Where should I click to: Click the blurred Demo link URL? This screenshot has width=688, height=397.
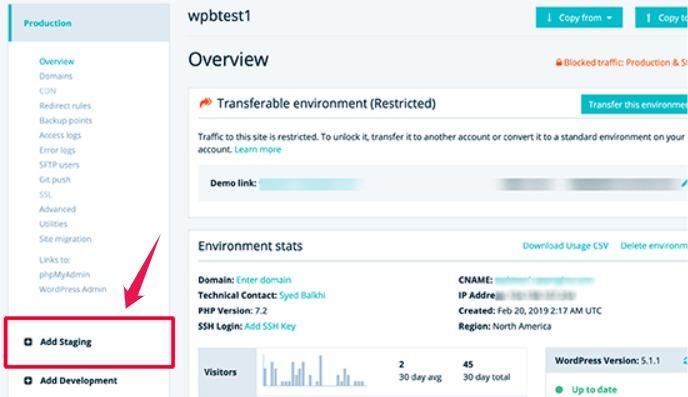point(311,184)
